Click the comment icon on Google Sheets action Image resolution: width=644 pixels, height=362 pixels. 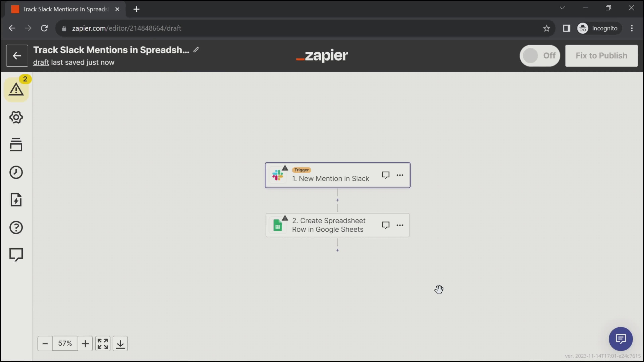coord(385,225)
